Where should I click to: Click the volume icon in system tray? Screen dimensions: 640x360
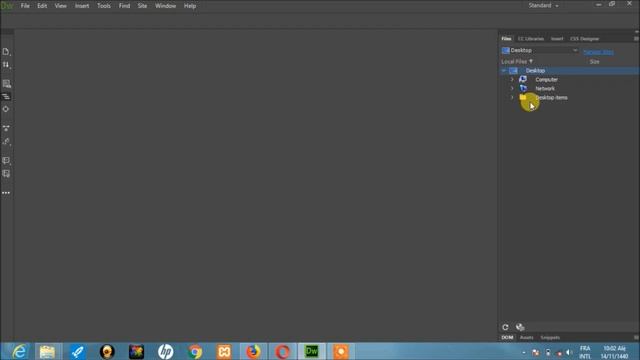pyautogui.click(x=569, y=352)
